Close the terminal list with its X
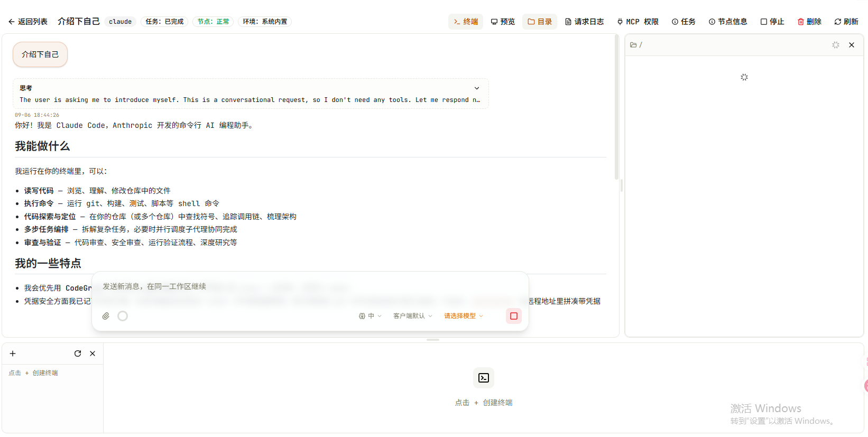 (x=93, y=354)
